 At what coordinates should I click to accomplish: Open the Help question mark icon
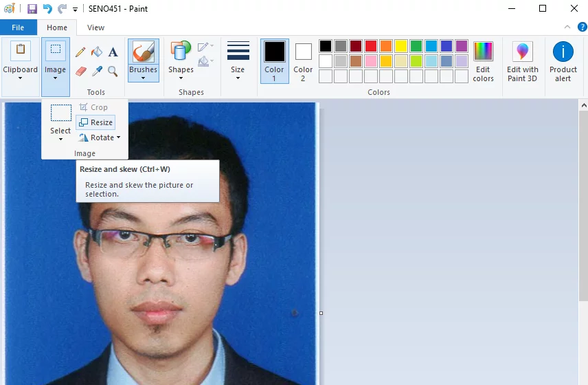(x=582, y=27)
